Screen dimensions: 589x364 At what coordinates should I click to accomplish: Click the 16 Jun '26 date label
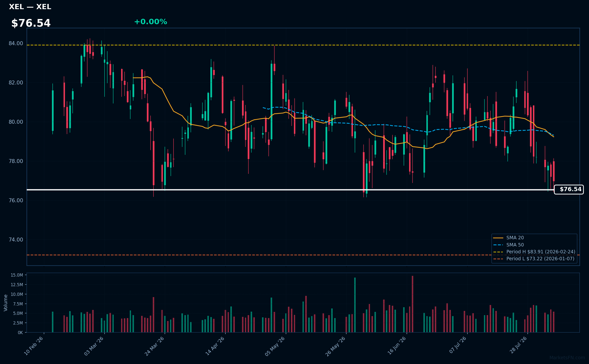pyautogui.click(x=396, y=346)
